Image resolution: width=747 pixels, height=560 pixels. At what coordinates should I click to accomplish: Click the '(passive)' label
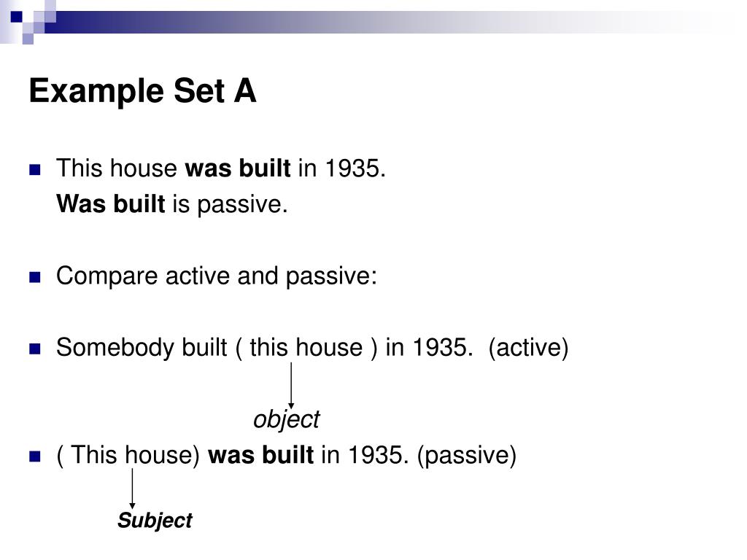tap(466, 455)
